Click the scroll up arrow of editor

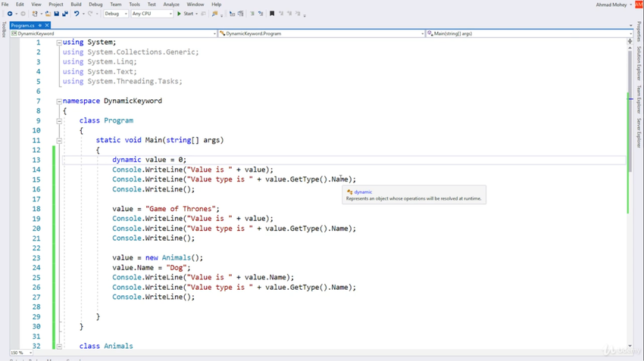click(x=630, y=48)
